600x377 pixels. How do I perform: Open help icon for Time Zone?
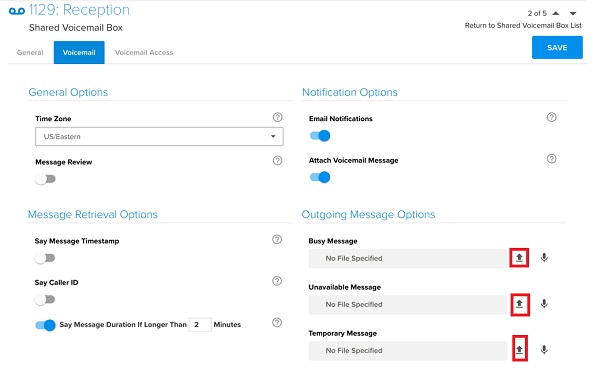[277, 118]
